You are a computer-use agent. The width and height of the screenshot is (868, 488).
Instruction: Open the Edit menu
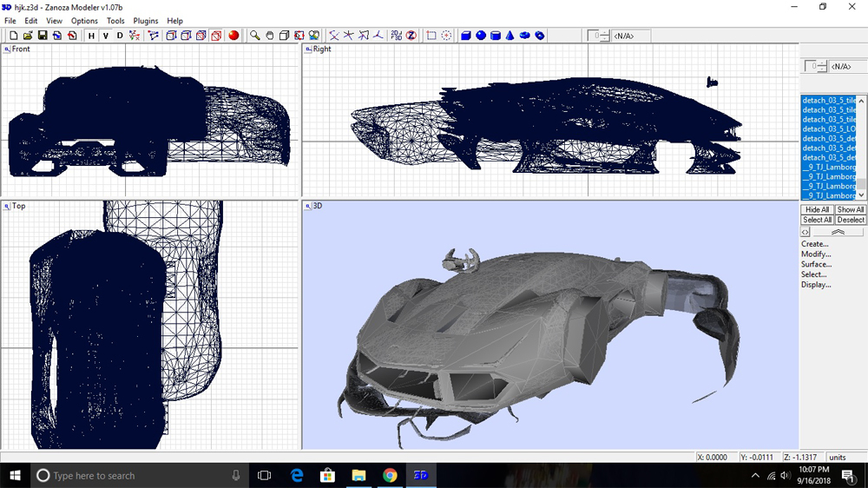coord(31,21)
